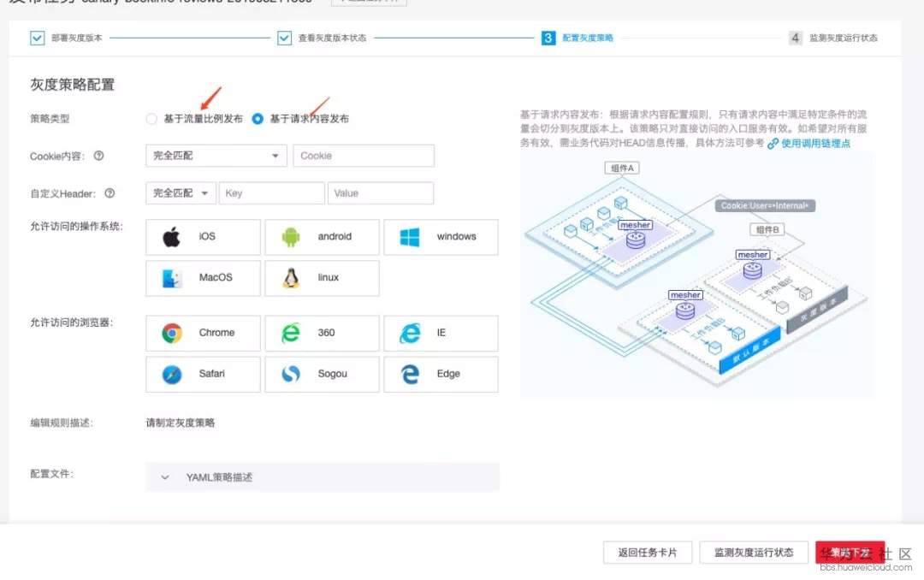Click the red policy submit button
This screenshot has width=924, height=580.
point(850,553)
